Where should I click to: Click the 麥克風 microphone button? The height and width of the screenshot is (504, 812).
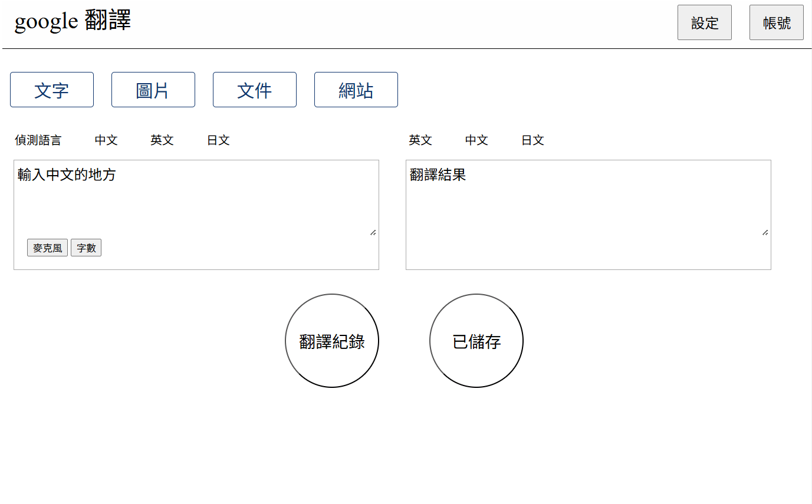coord(47,248)
